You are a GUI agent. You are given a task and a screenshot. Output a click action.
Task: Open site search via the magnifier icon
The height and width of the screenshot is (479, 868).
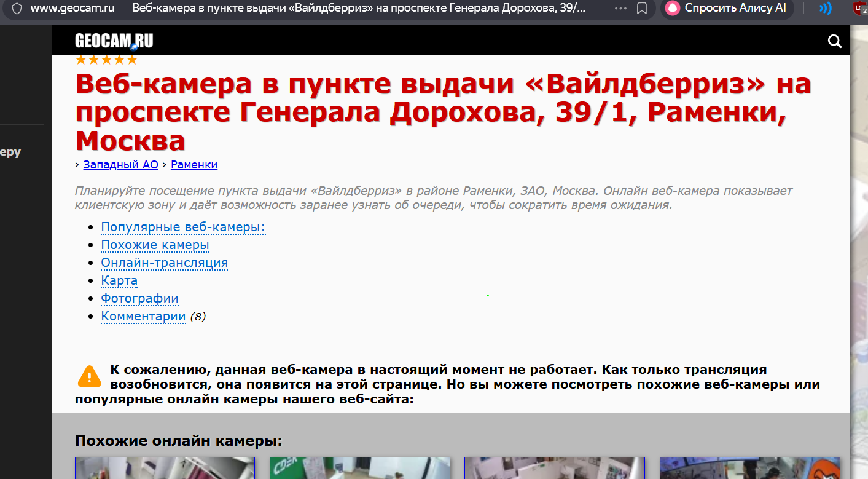(835, 41)
